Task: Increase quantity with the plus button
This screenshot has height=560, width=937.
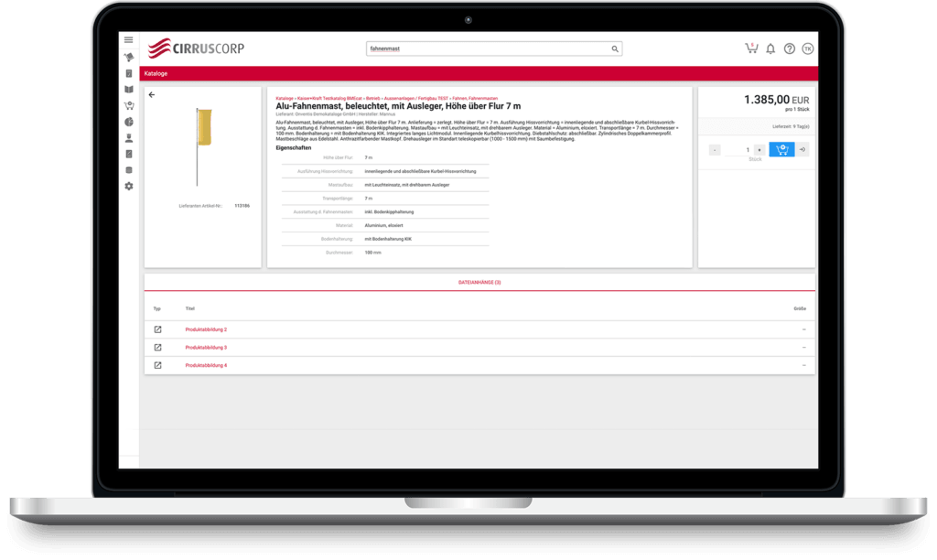Action: coord(759,149)
